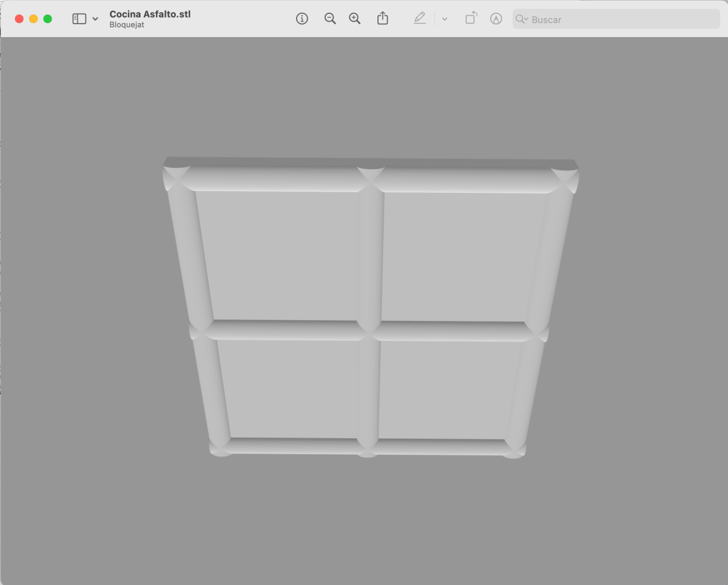
Task: Click the Bloquejat status label
Action: [127, 25]
